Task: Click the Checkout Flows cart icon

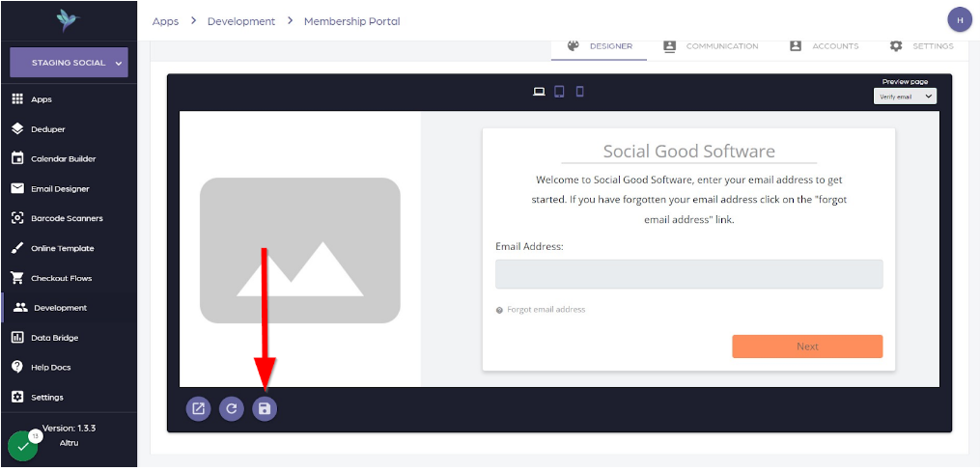Action: [17, 278]
